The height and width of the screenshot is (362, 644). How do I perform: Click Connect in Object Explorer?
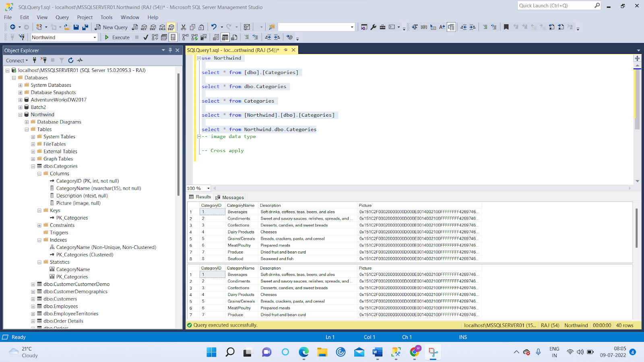pyautogui.click(x=17, y=60)
